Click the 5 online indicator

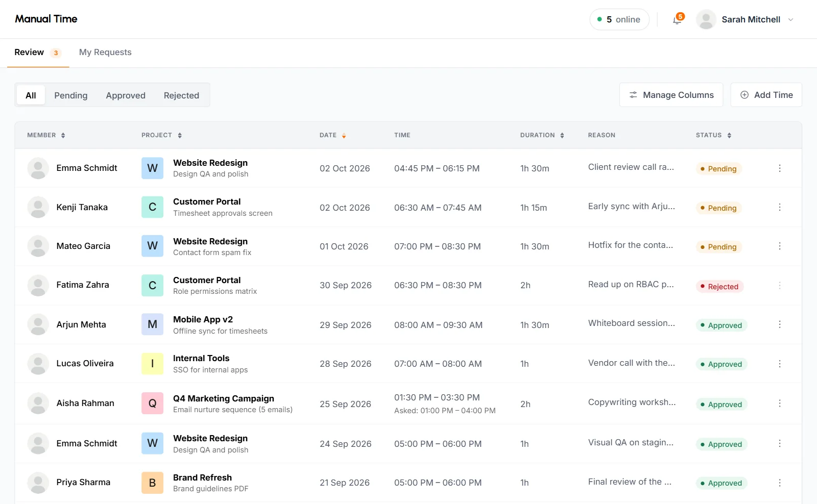coord(619,19)
